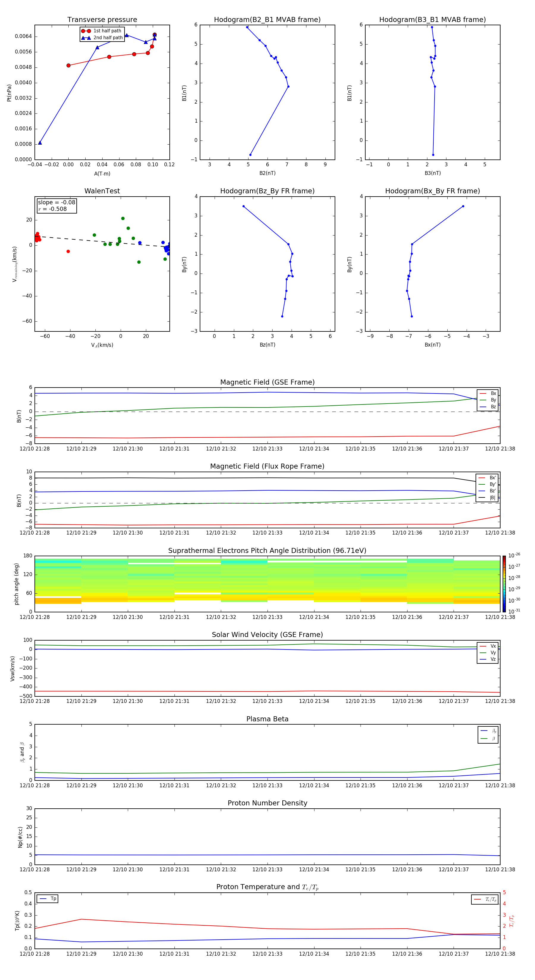Click 'Magnetic Field (GSE Frame)' title

click(x=267, y=382)
